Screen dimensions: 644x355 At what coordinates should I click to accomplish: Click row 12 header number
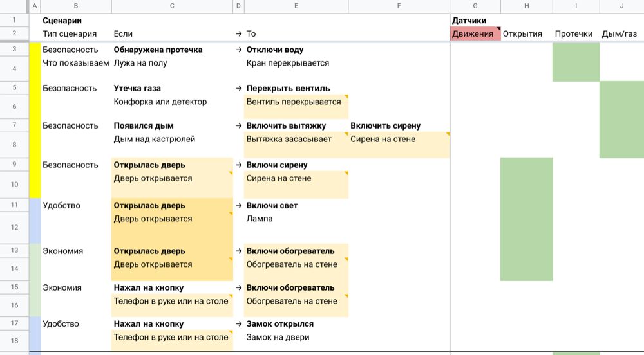(x=14, y=227)
